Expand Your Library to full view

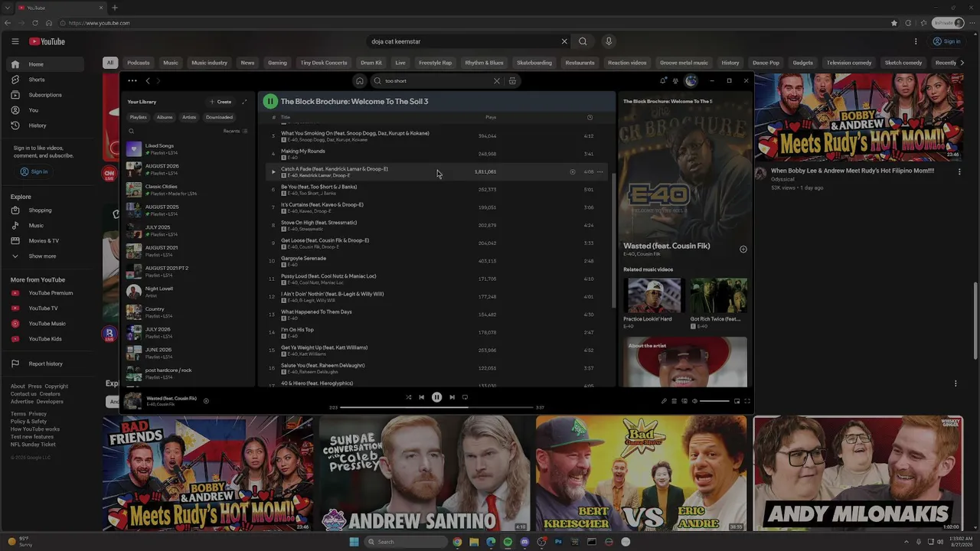[244, 102]
